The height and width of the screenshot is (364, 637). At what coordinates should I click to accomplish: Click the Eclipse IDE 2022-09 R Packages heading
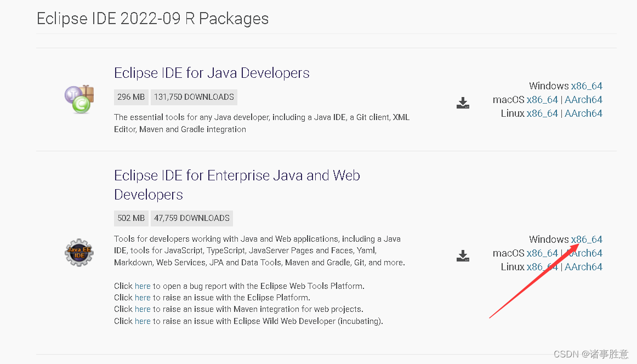coord(153,19)
